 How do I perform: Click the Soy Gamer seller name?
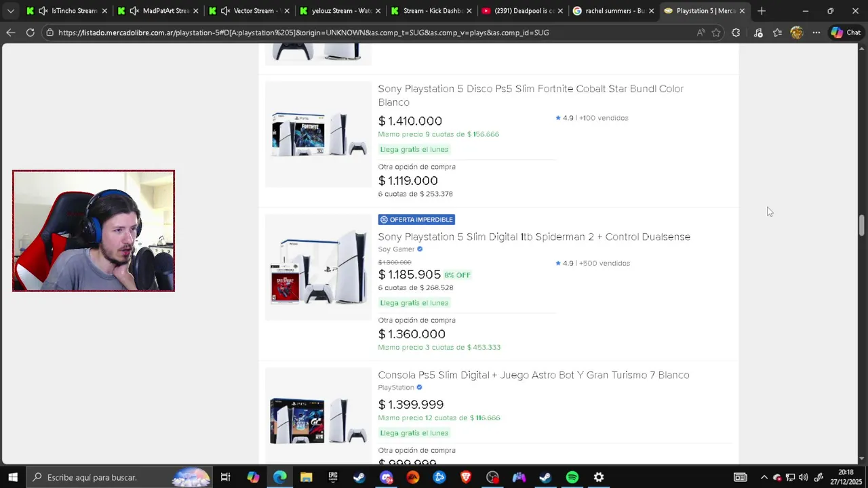[x=396, y=249]
